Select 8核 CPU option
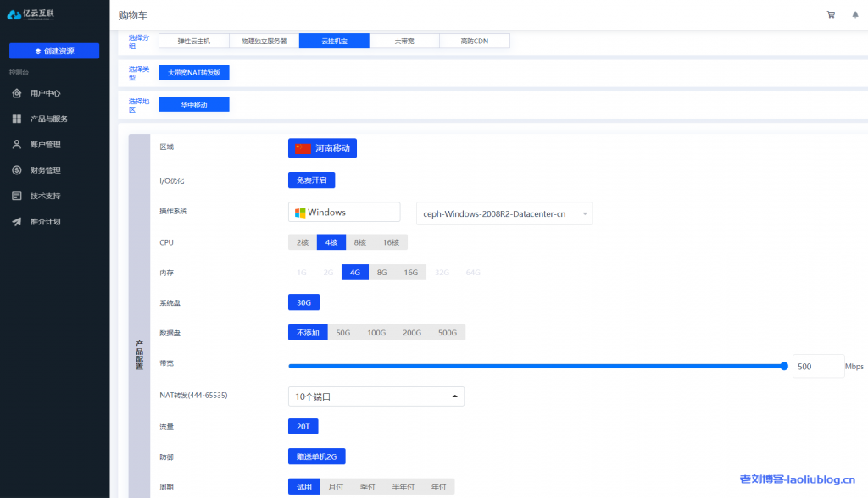The width and height of the screenshot is (868, 498). point(360,242)
